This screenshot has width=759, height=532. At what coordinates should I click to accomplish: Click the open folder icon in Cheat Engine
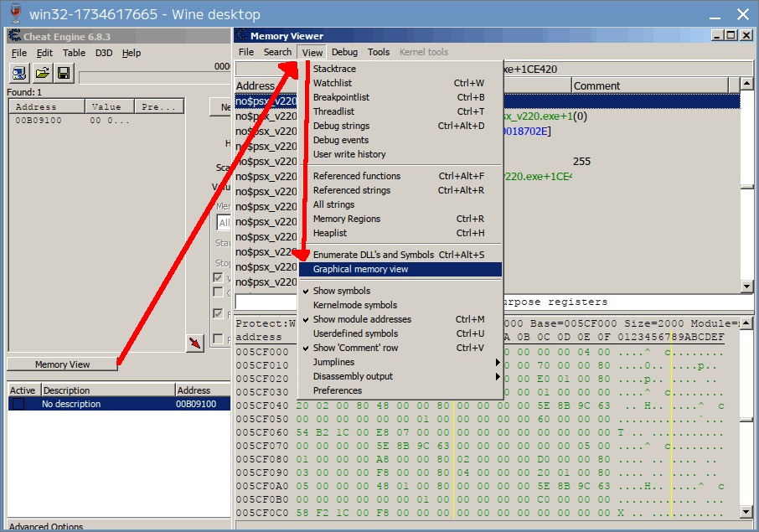pyautogui.click(x=42, y=73)
